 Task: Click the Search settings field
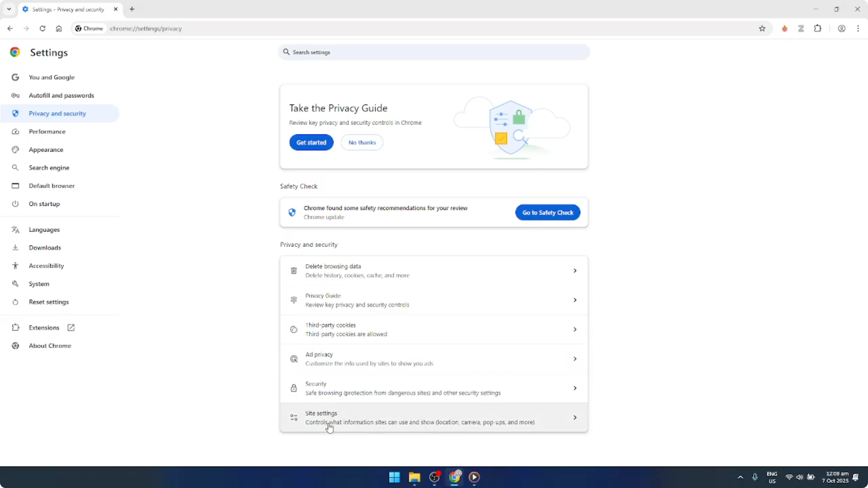pos(434,52)
